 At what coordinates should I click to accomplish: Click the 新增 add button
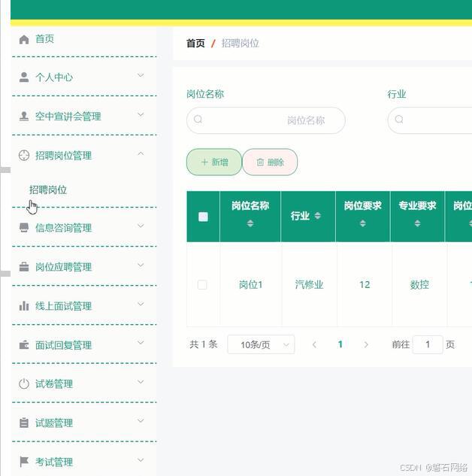pyautogui.click(x=214, y=162)
